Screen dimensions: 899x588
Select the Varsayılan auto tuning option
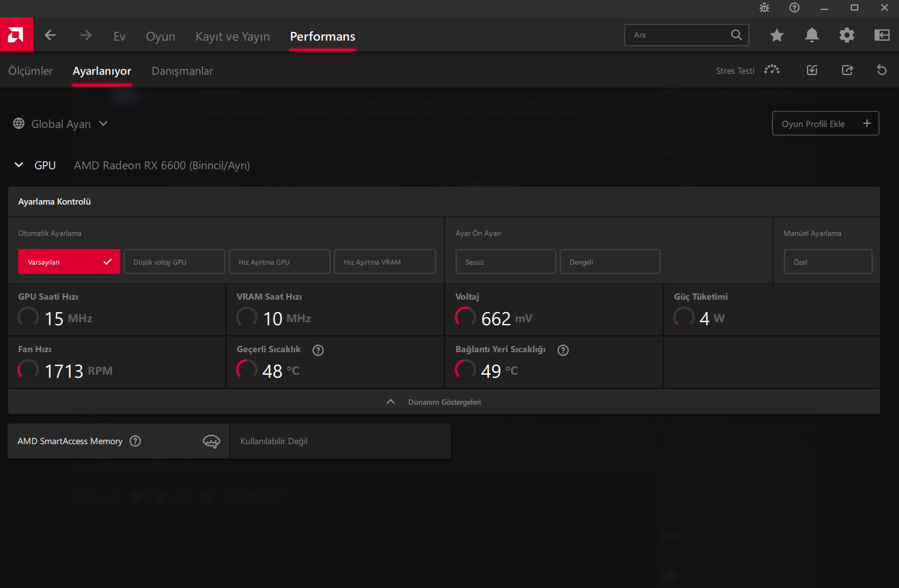click(69, 261)
